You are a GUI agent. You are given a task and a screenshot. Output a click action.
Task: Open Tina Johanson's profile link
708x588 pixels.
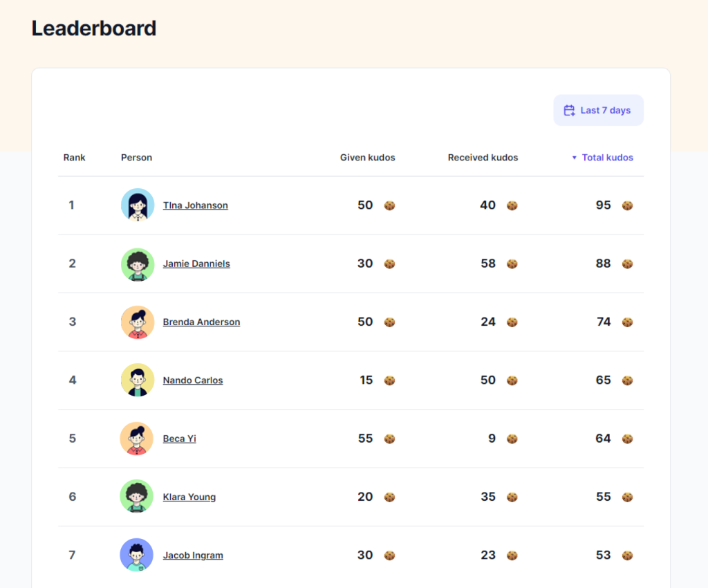point(195,205)
